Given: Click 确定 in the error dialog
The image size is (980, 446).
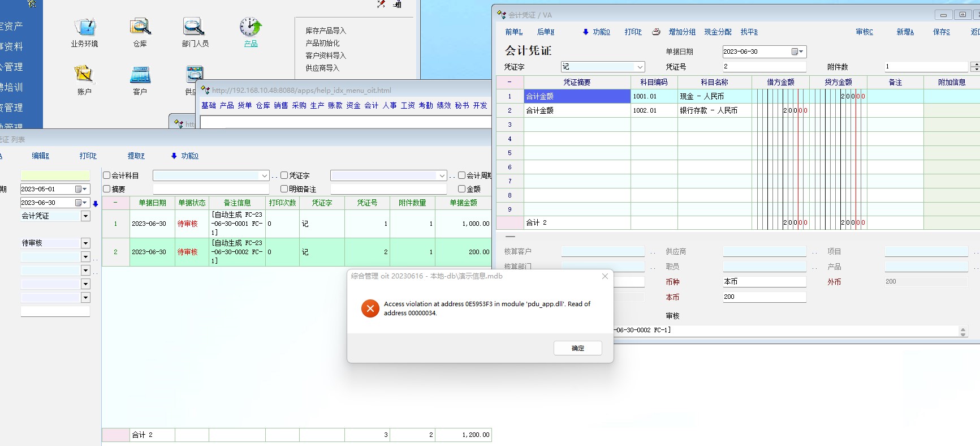Looking at the screenshot, I should point(577,348).
